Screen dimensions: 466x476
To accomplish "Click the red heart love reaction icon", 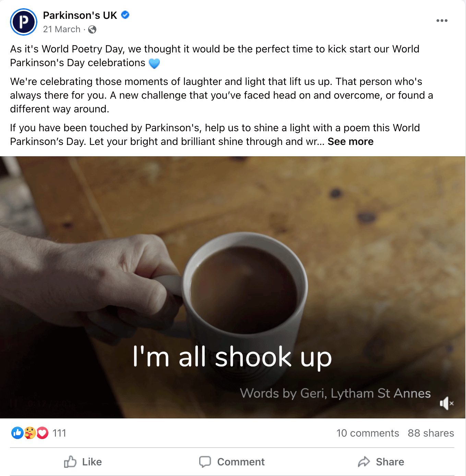I will pyautogui.click(x=42, y=433).
